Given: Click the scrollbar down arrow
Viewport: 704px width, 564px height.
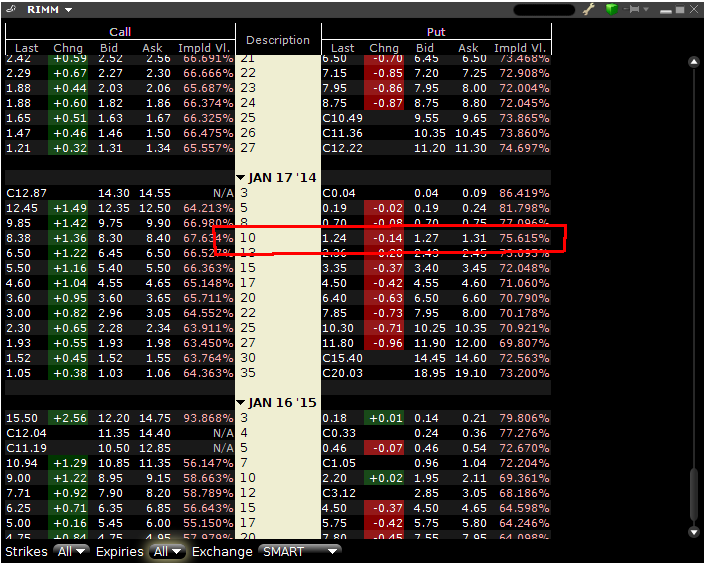Looking at the screenshot, I should pyautogui.click(x=692, y=532).
